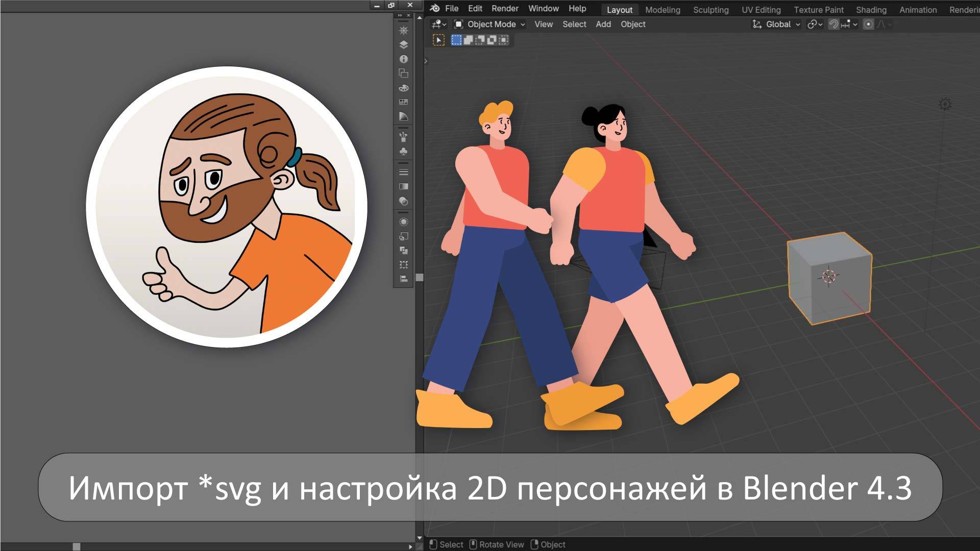Click the brushes icon in the left sidebar
Image resolution: width=980 pixels, height=551 pixels.
(x=404, y=135)
